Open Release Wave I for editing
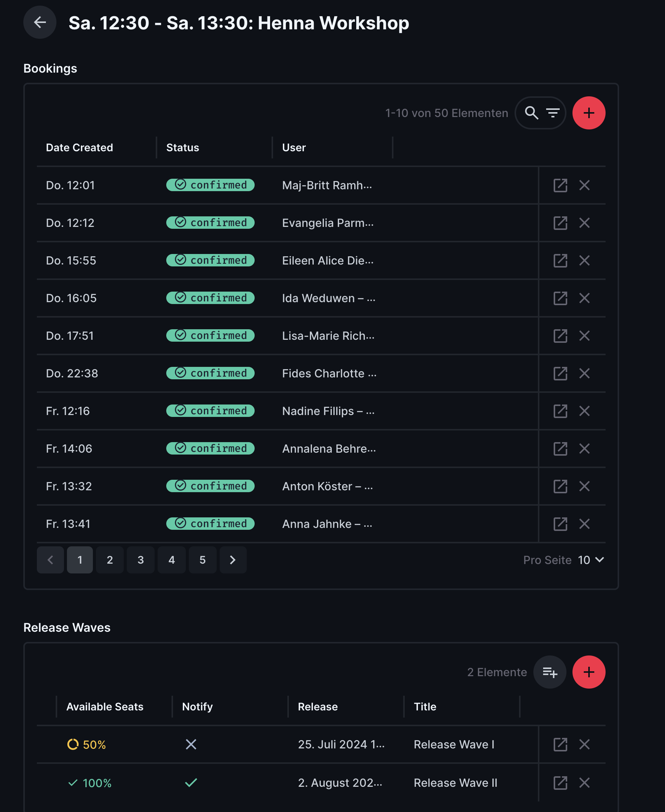This screenshot has height=812, width=665. [560, 745]
